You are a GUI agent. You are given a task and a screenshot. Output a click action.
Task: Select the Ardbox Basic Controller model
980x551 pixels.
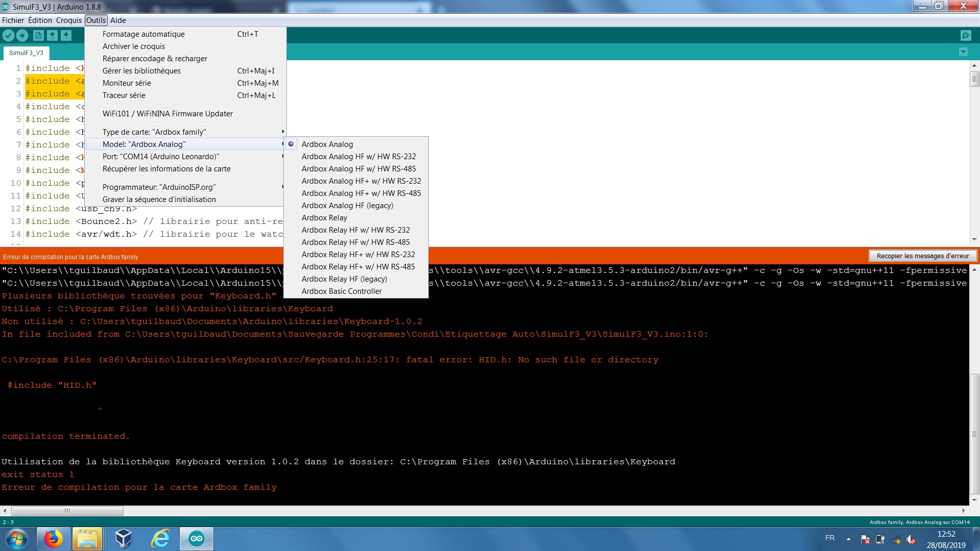[341, 291]
